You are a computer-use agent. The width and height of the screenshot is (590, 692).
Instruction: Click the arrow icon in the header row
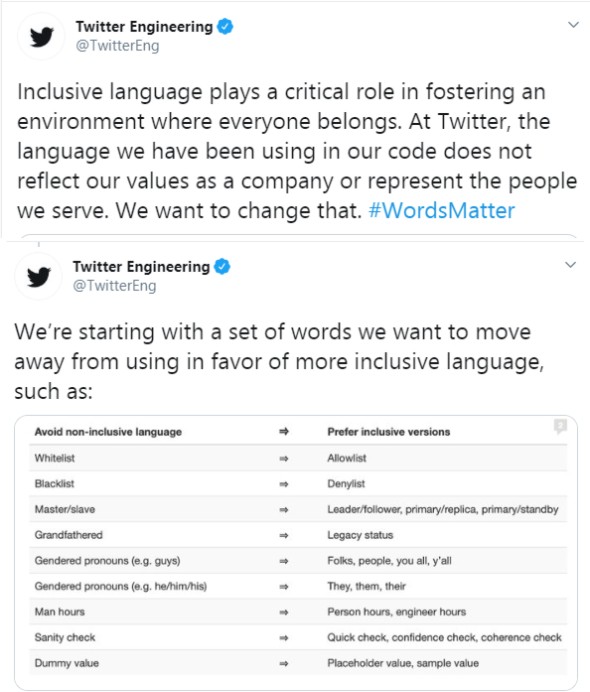click(x=284, y=431)
